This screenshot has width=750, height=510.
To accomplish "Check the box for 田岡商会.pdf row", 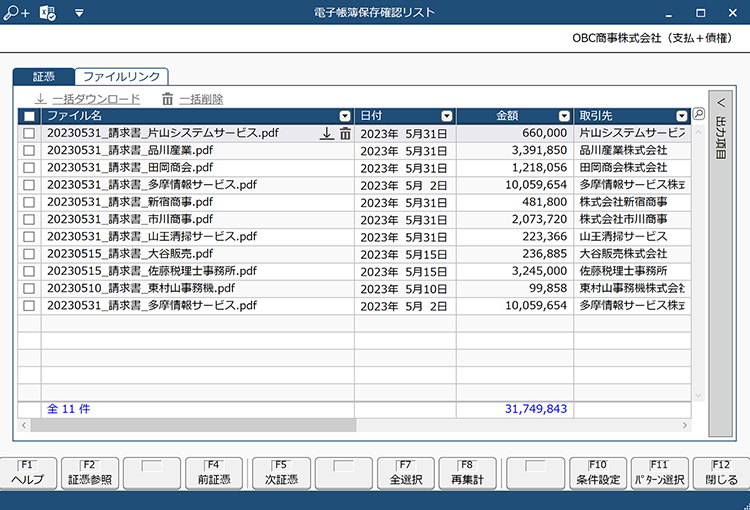I will pyautogui.click(x=29, y=168).
